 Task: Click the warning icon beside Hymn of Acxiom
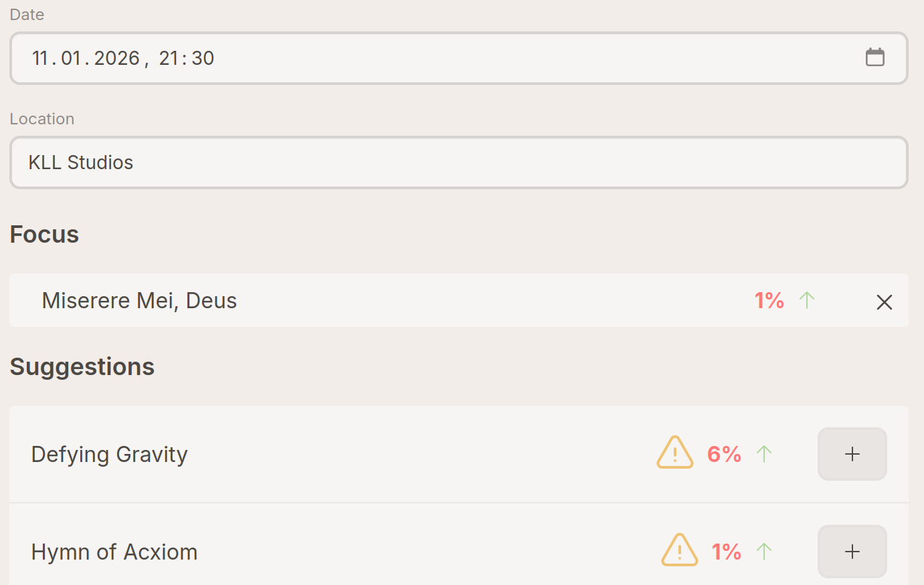click(679, 550)
